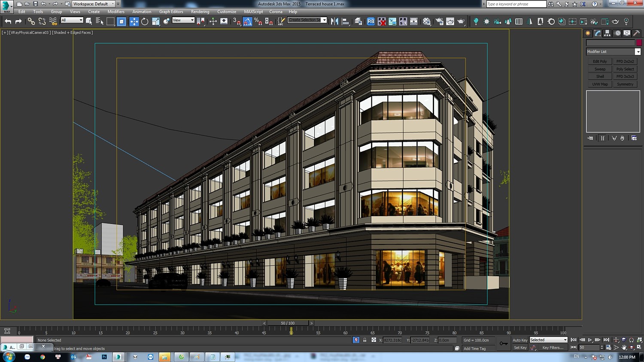
Task: Click the blue RB toolbar icon
Action: 371,21
